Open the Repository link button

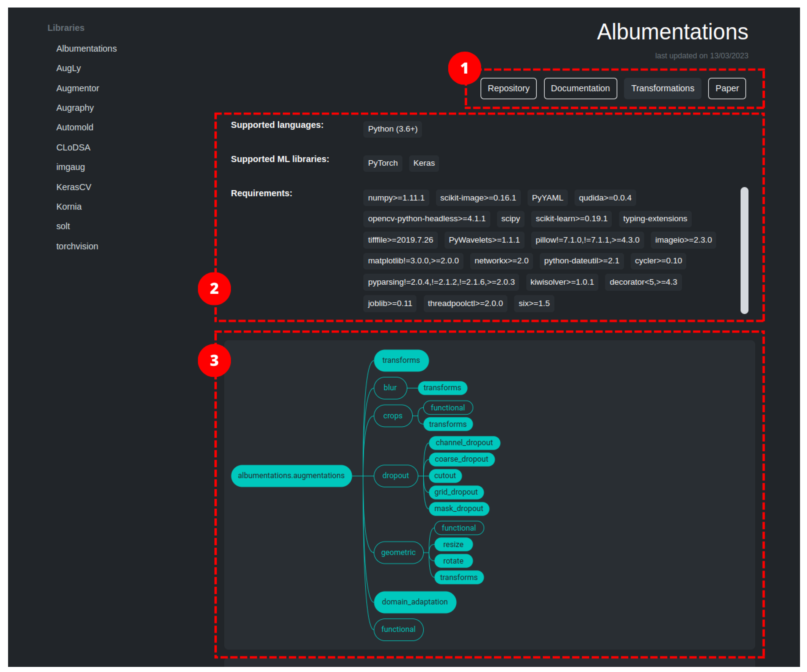[x=508, y=88]
